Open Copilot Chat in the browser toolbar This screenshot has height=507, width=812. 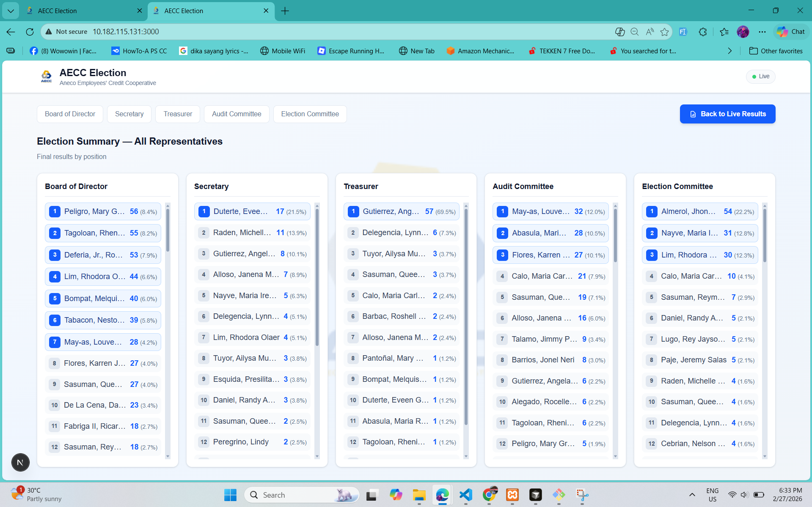point(790,32)
